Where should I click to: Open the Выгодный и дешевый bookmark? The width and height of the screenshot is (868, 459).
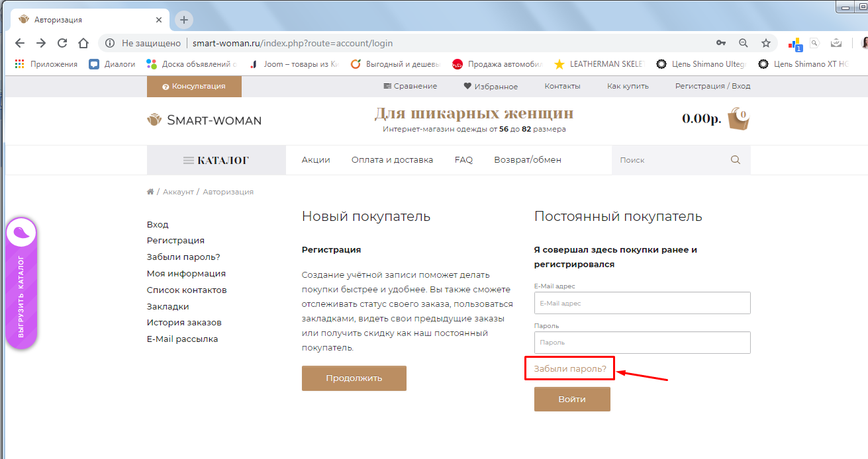point(395,64)
